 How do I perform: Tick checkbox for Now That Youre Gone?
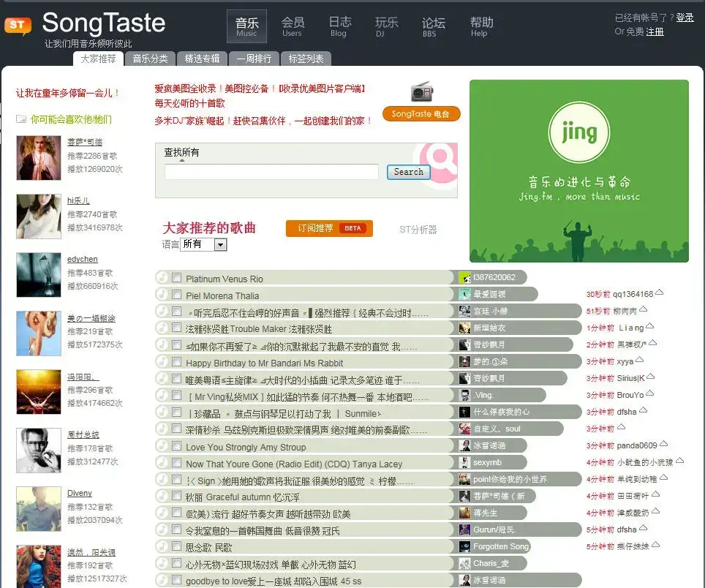point(177,463)
